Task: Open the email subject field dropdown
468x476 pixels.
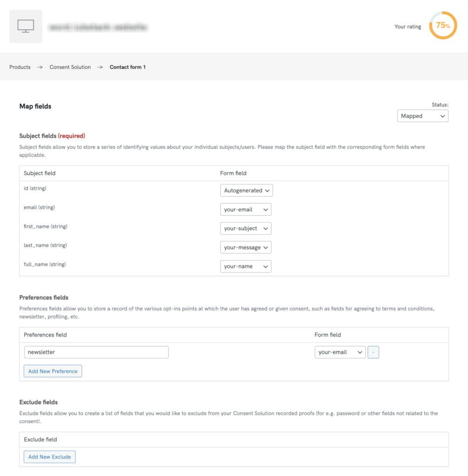Action: (x=245, y=210)
